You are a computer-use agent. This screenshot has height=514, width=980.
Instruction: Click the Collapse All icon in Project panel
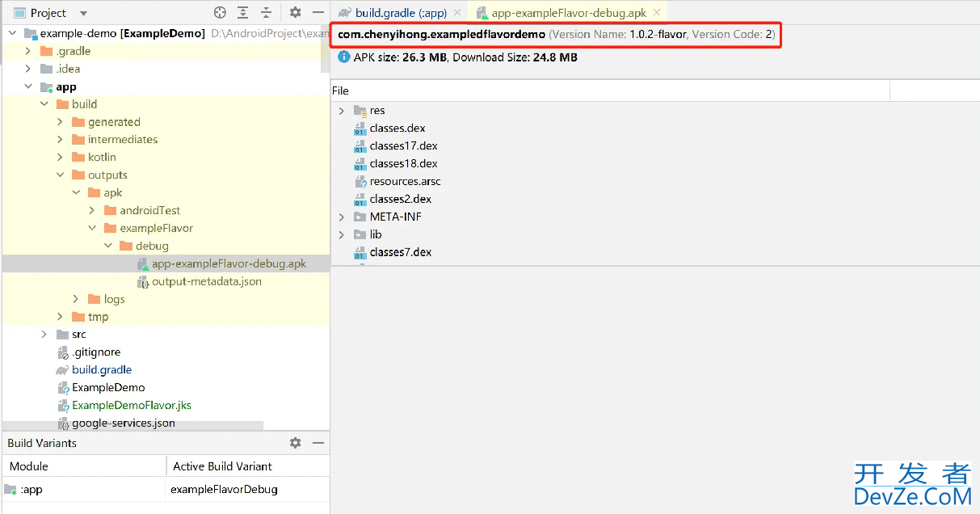click(266, 13)
